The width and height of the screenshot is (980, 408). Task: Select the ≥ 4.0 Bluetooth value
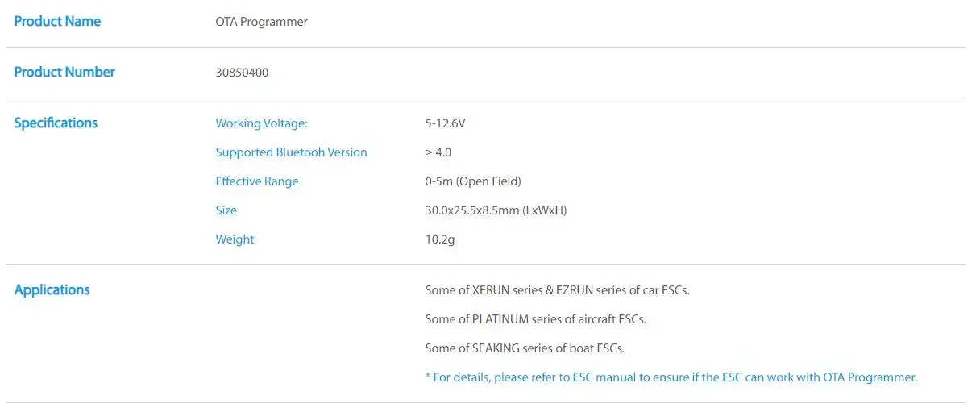click(438, 152)
